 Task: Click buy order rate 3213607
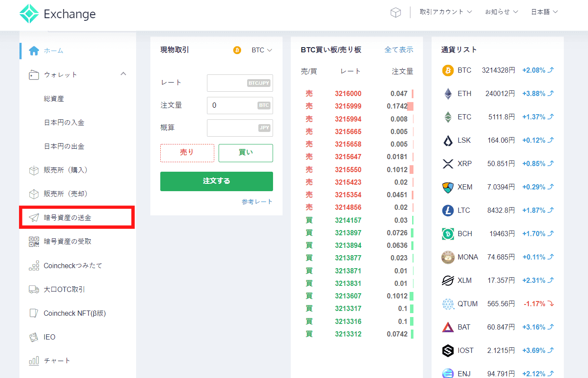tap(348, 296)
